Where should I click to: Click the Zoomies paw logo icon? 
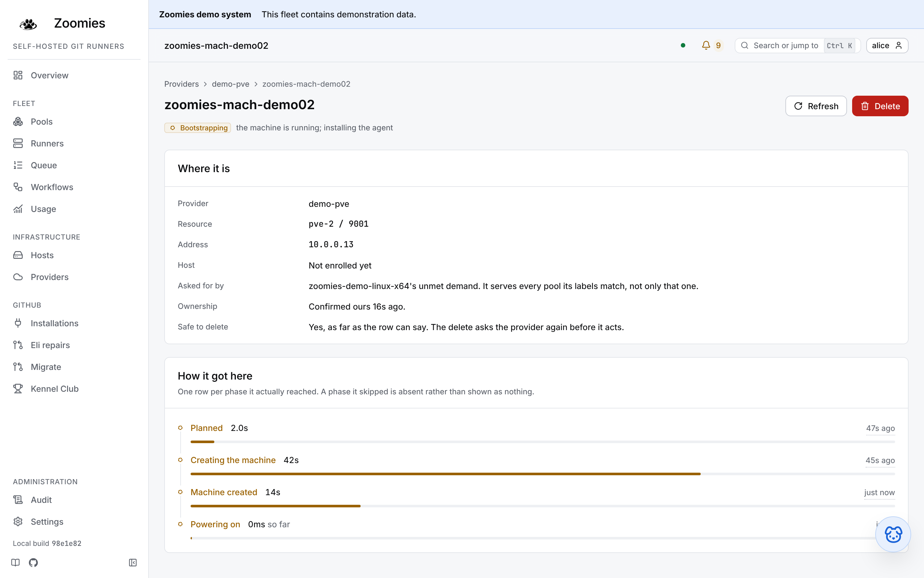coord(28,24)
